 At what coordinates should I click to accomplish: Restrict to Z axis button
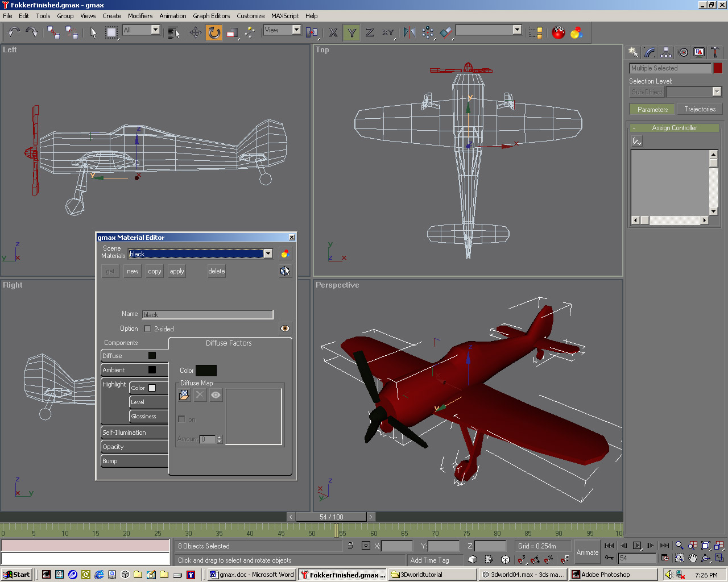(370, 32)
